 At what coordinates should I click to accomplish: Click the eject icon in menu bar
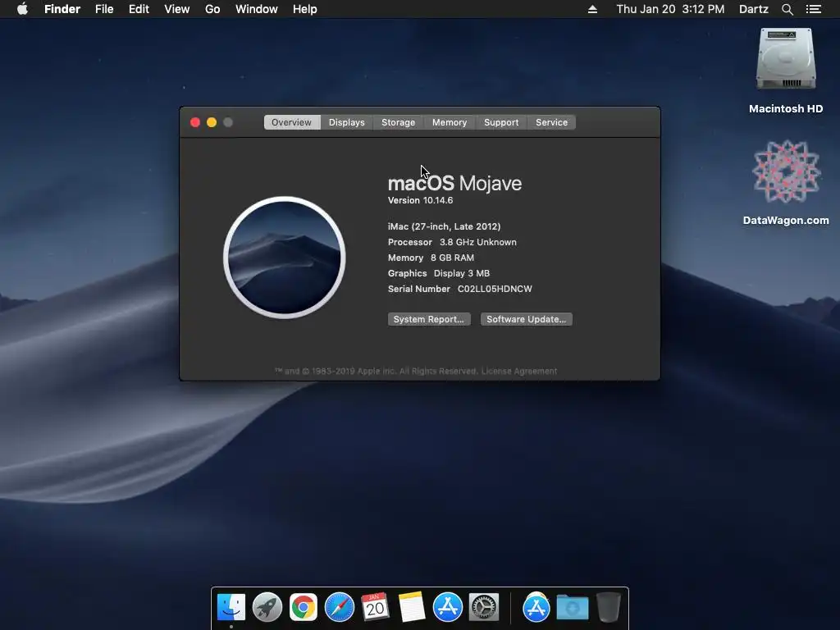click(592, 9)
